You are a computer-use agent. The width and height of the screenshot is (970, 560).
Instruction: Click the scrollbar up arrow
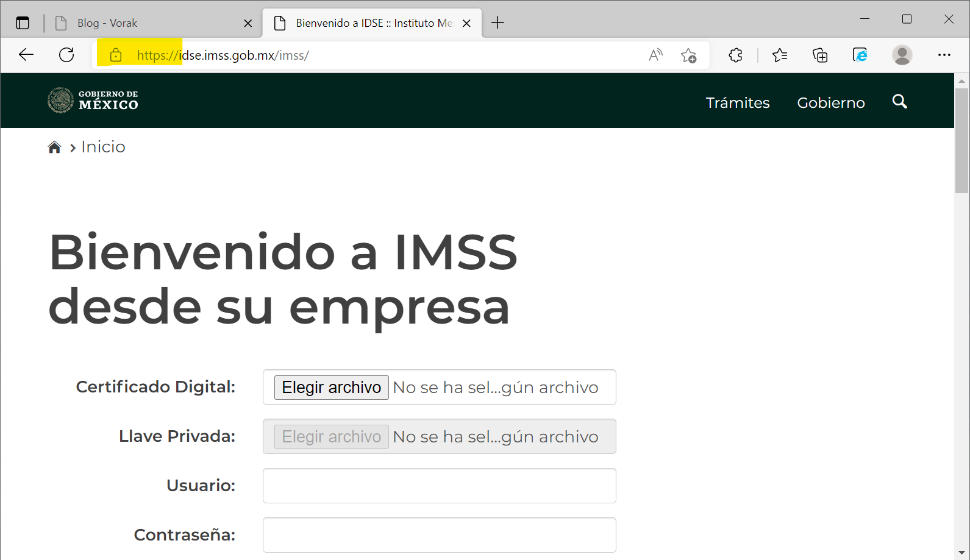click(961, 80)
